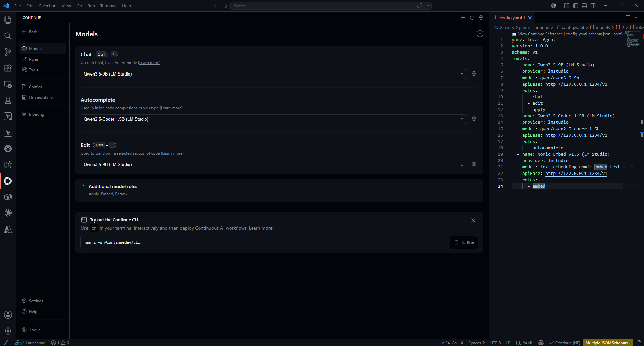644x346 pixels.
Task: Open Learn more link under Autocomplete
Action: pos(171,108)
